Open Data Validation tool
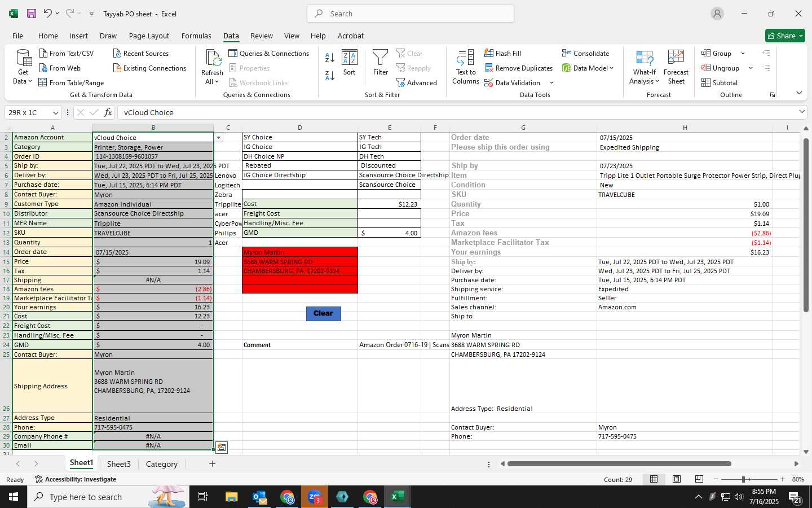812x508 pixels. 512,82
